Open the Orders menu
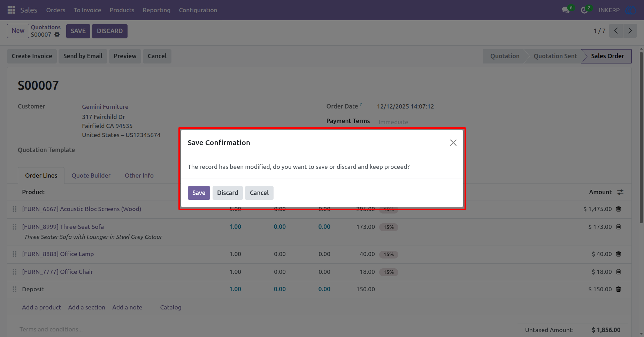 click(56, 10)
